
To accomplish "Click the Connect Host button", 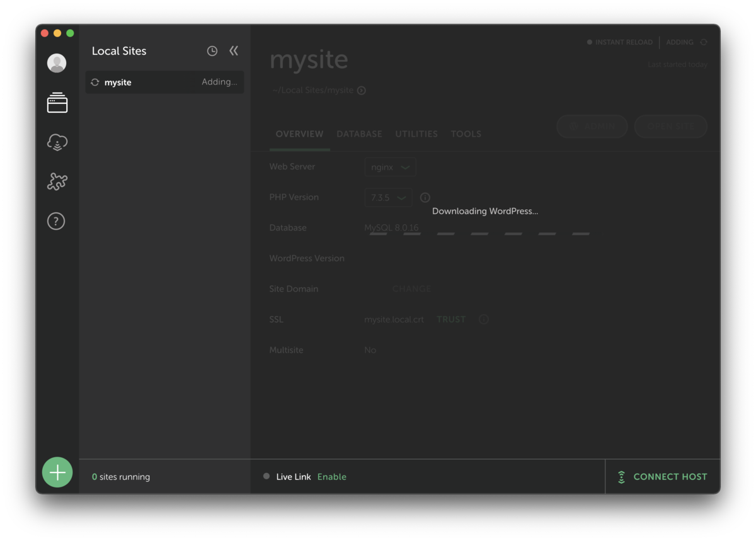I will tap(663, 477).
